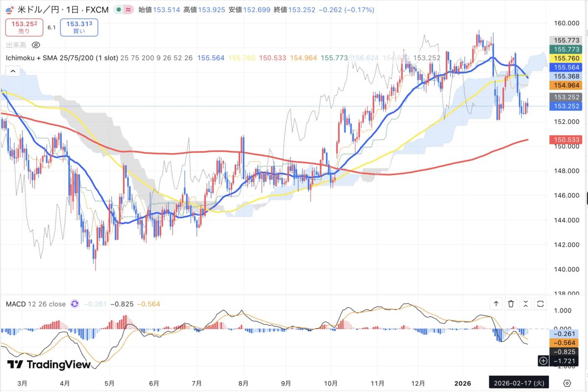
Task: Click the US flag symbol icon
Action: pyautogui.click(x=10, y=9)
